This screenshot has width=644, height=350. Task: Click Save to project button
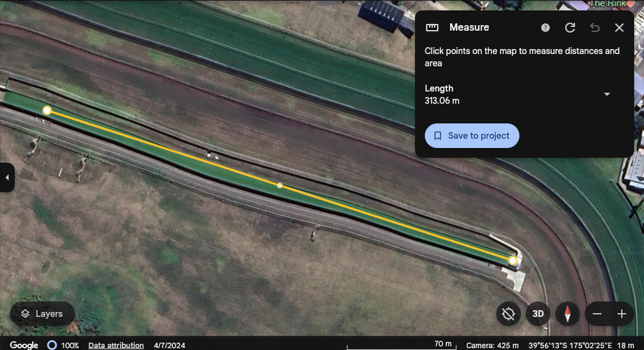pyautogui.click(x=471, y=136)
